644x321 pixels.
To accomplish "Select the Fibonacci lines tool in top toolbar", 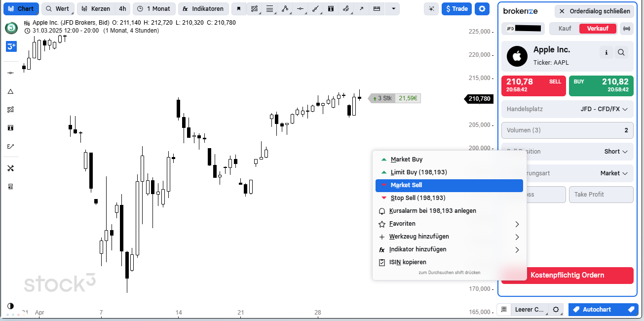I will click(254, 9).
